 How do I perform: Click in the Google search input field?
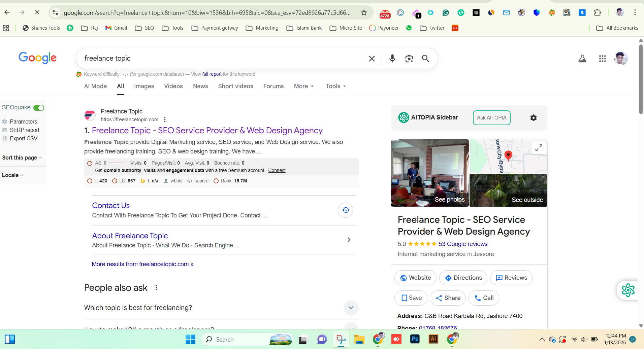[x=222, y=59]
